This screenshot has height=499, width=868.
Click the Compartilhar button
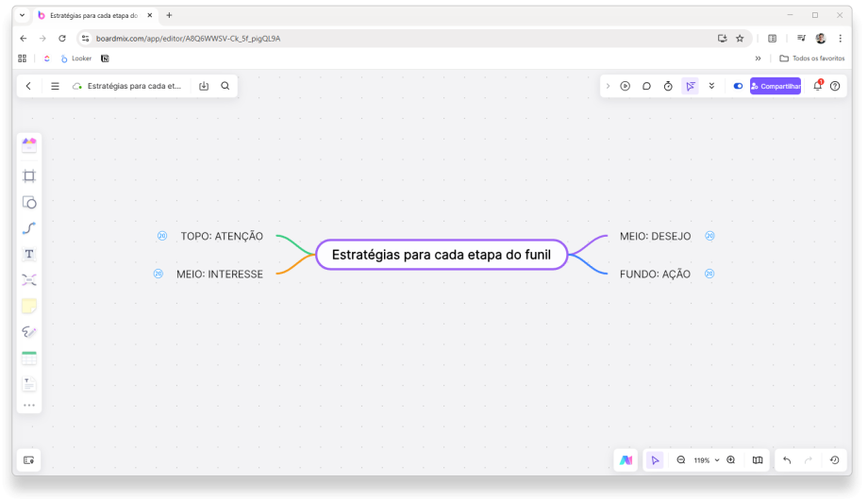776,86
